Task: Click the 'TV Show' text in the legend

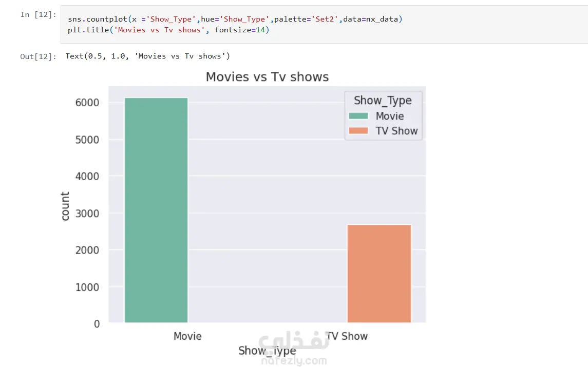Action: 396,131
